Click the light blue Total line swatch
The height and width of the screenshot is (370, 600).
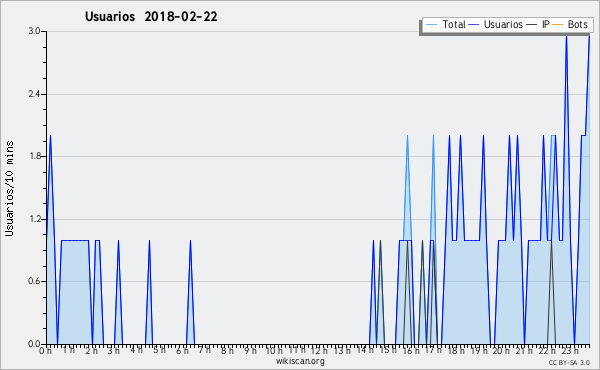[x=431, y=25]
